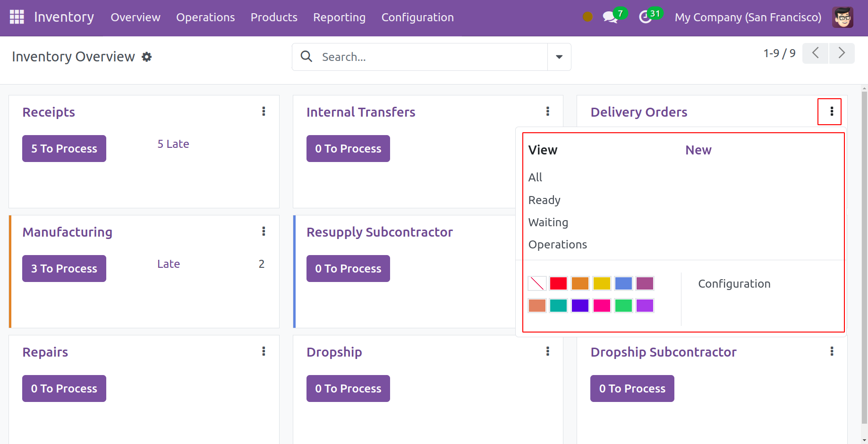Viewport: 868px width, 444px height.
Task: Go to the previous page arrow
Action: [x=816, y=53]
